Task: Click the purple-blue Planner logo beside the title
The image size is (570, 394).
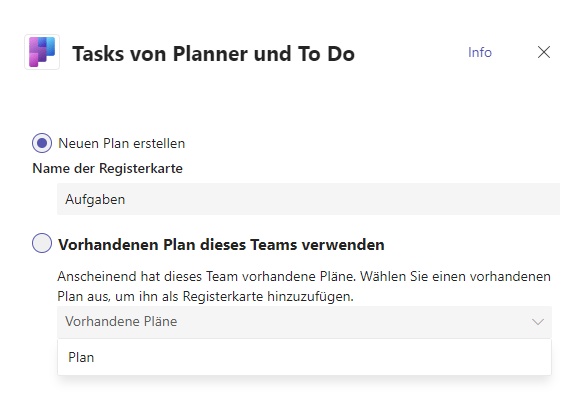Action: point(42,52)
